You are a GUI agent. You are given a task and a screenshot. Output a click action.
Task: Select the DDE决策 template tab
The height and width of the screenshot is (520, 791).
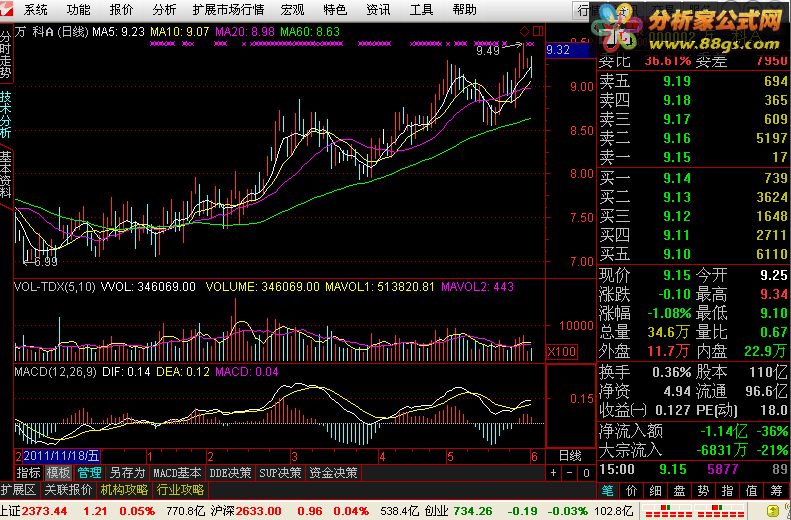tap(230, 473)
